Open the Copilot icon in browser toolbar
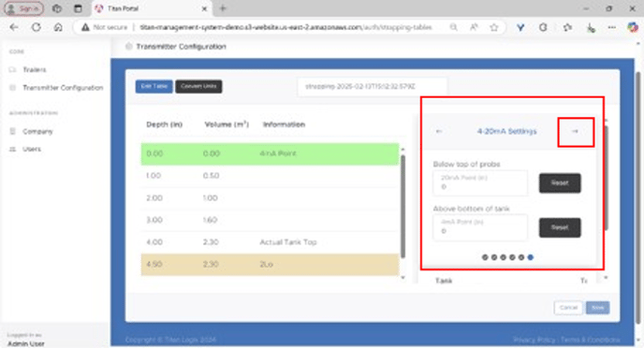Image resolution: width=644 pixels, height=348 pixels. (x=633, y=27)
